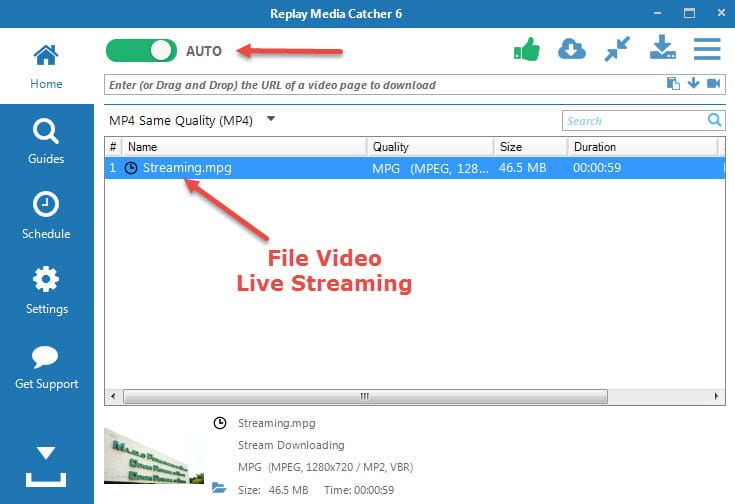Image resolution: width=735 pixels, height=504 pixels.
Task: Click the 46.5 MB size cell
Action: [522, 168]
